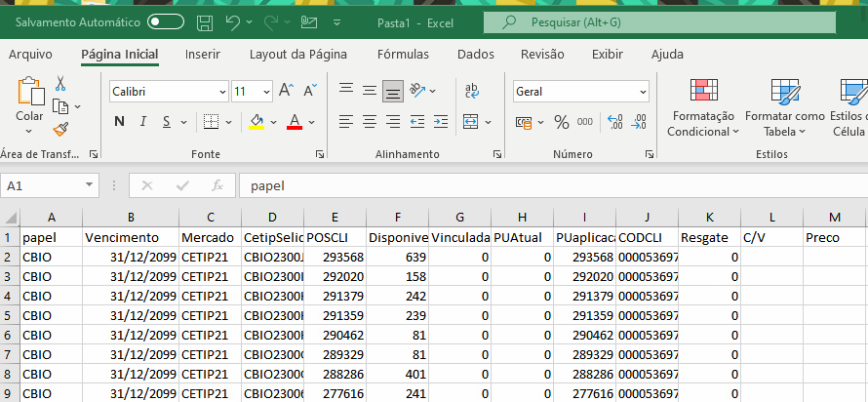This screenshot has height=402, width=868.
Task: Toggle italic with the I button
Action: coord(143,122)
